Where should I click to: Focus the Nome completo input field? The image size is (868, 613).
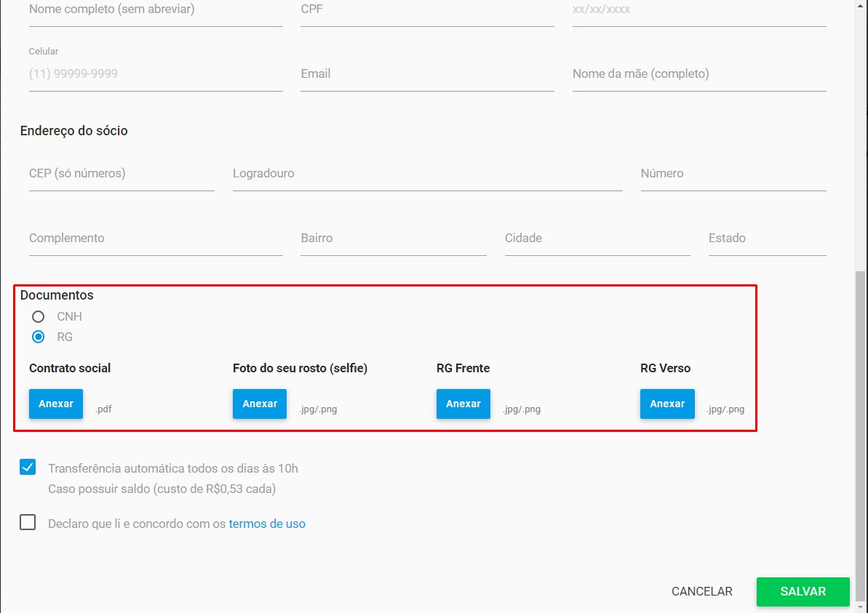(x=156, y=11)
